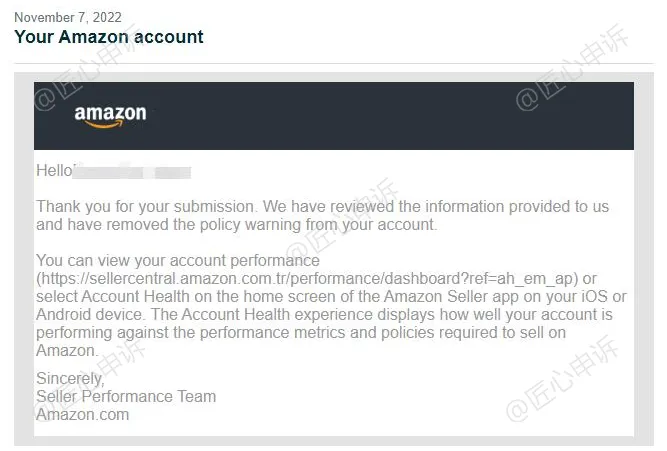Viewport: 667px width, 451px height.
Task: Click the November 7, 2022 date
Action: tap(68, 17)
